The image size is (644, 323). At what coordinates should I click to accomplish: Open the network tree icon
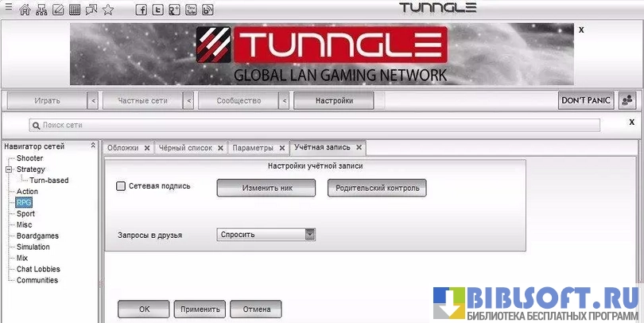point(41,10)
